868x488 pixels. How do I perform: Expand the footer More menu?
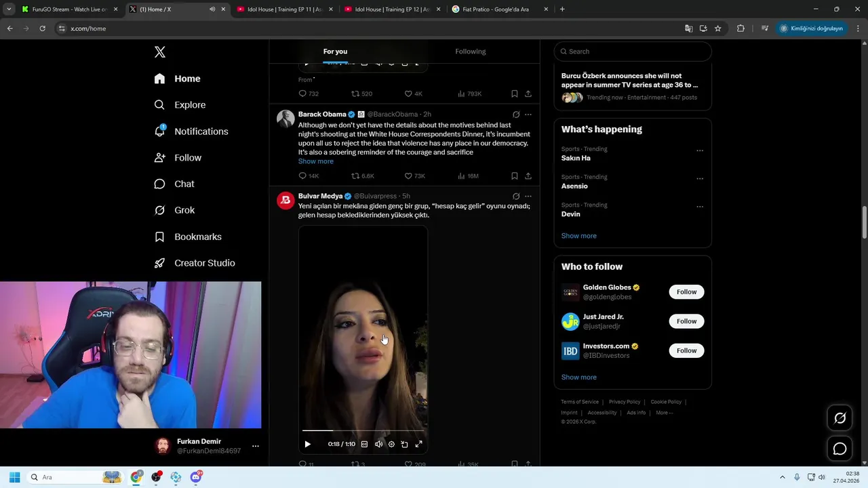[x=665, y=413]
